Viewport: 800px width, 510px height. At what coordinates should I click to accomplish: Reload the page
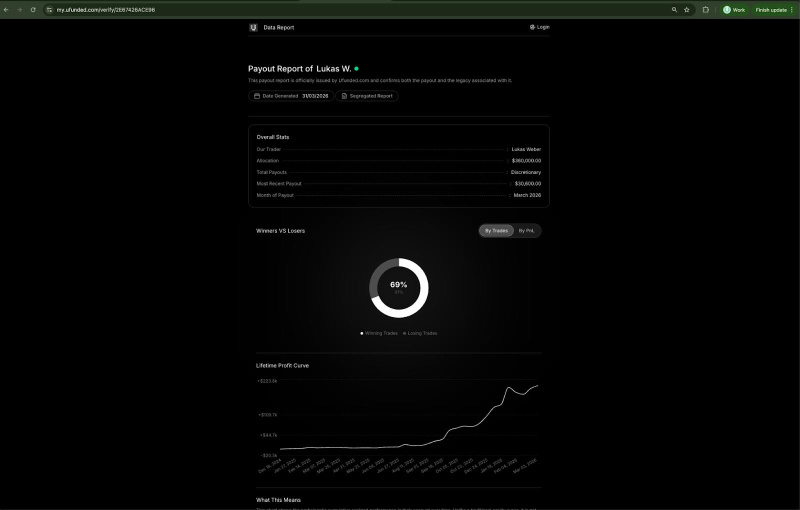pos(33,9)
